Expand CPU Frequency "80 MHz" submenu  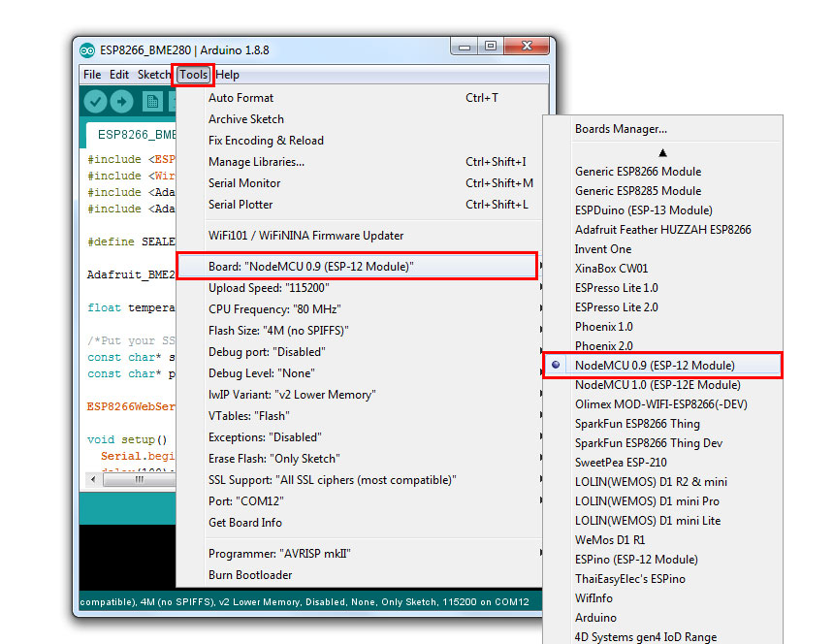359,309
